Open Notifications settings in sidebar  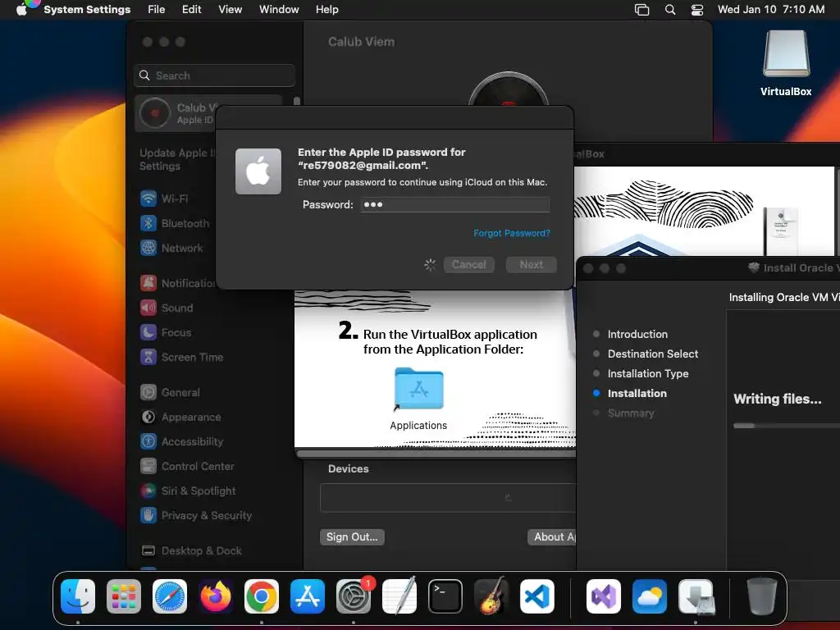177,283
